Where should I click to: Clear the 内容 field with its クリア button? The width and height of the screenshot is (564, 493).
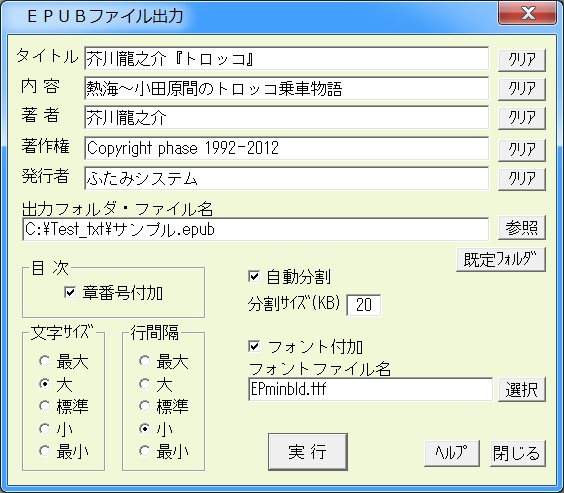pyautogui.click(x=522, y=89)
